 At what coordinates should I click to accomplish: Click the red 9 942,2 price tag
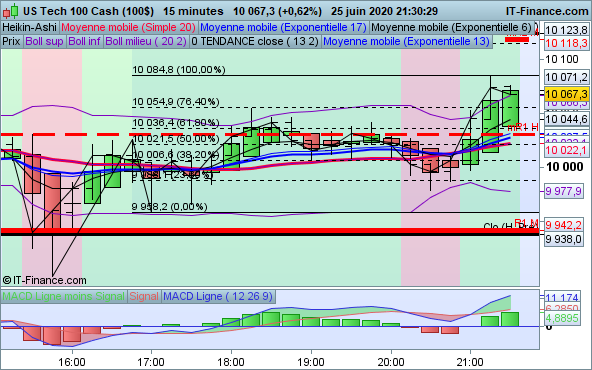click(564, 225)
